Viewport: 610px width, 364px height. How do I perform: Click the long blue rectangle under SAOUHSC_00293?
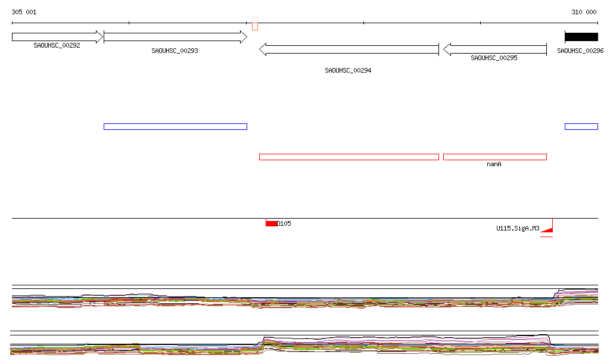[176, 126]
